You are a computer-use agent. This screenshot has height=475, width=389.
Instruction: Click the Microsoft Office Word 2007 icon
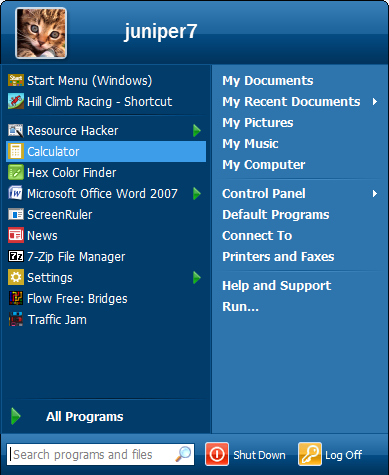pyautogui.click(x=16, y=193)
